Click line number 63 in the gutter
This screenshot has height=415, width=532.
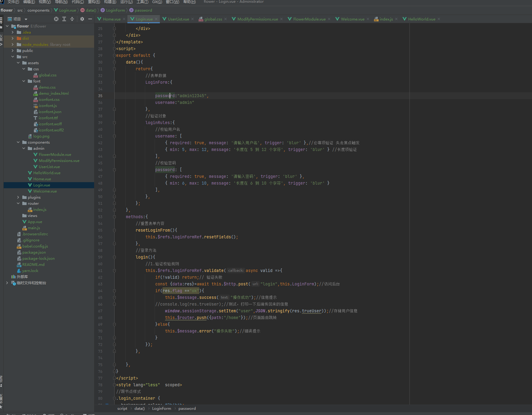click(x=100, y=284)
